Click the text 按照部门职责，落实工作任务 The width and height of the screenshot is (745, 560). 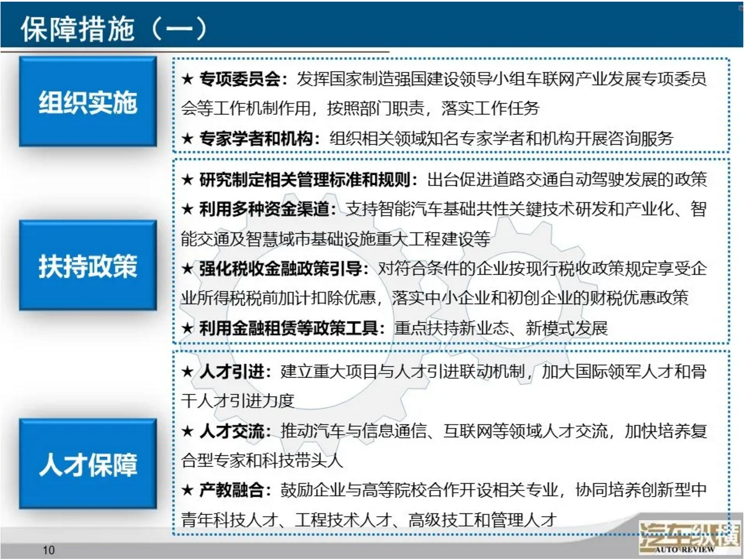[x=433, y=109]
